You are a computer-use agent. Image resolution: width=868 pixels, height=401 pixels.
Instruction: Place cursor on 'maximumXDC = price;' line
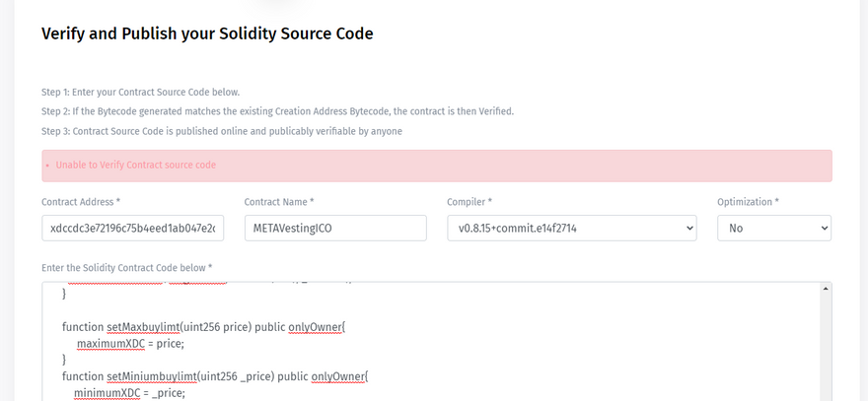(130, 344)
